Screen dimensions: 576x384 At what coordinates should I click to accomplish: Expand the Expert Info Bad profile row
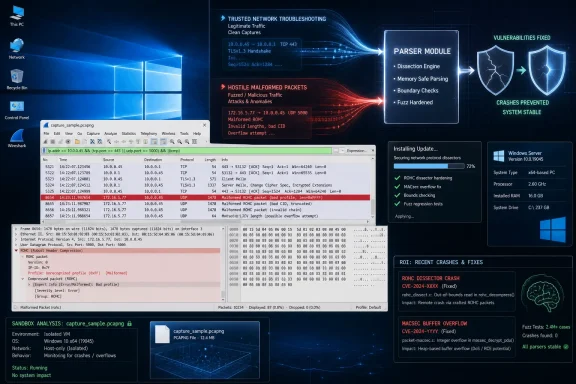click(29, 284)
